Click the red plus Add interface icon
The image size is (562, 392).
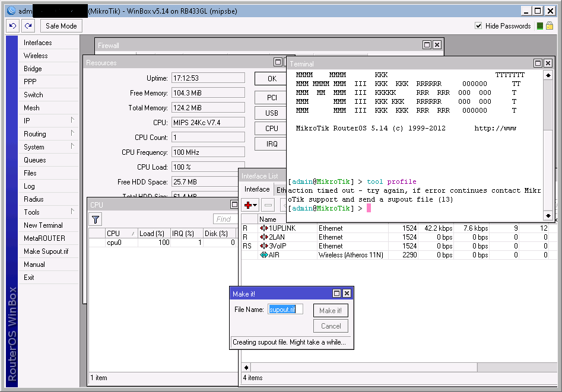(x=249, y=205)
